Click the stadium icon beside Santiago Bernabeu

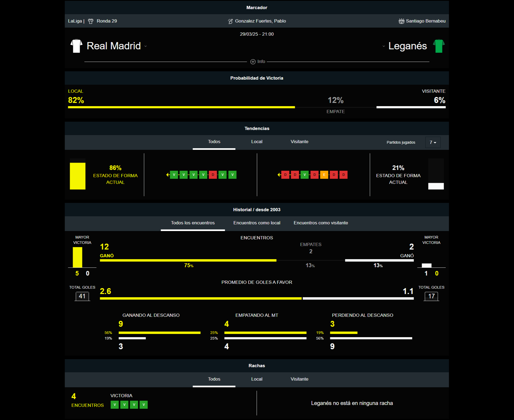click(401, 21)
